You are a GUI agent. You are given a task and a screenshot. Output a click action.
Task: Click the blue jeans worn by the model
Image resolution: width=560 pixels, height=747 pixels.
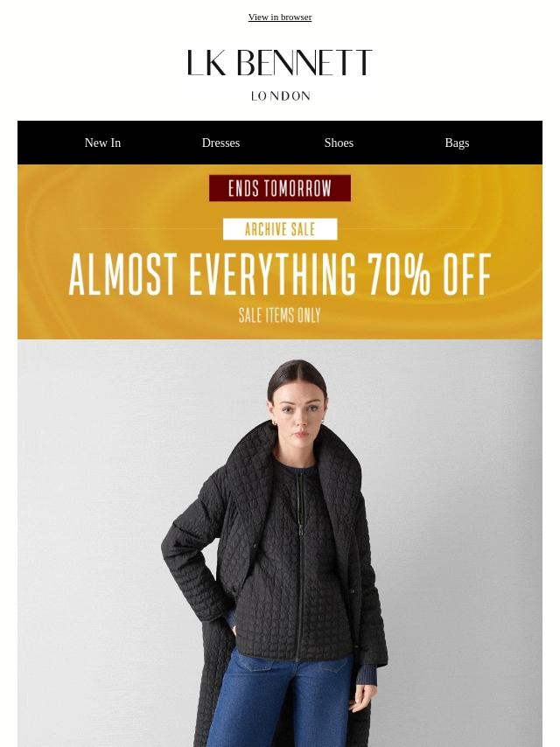pyautogui.click(x=281, y=701)
